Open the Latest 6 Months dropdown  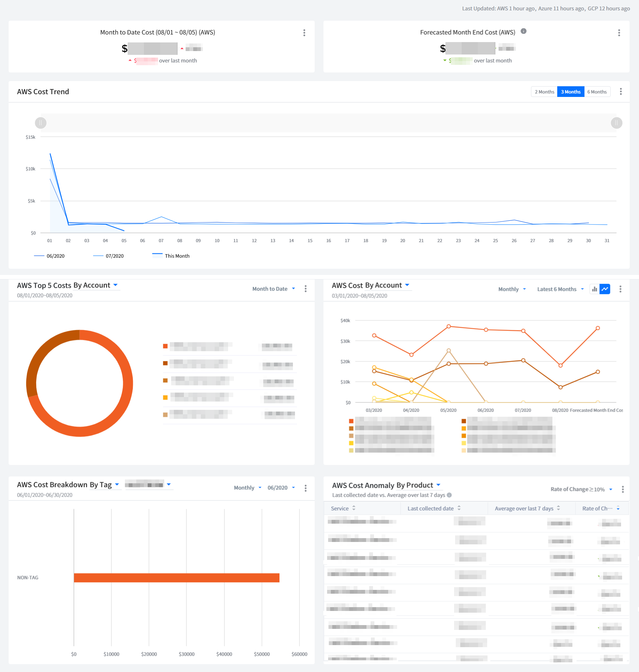[560, 289]
